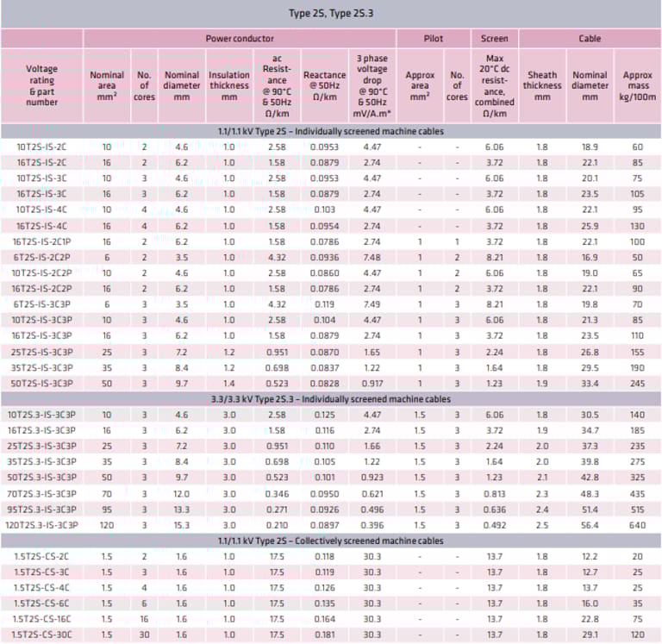Select part number 70T2S.3-IS-3C3P
This screenshot has height=644, width=662.
coord(41,493)
